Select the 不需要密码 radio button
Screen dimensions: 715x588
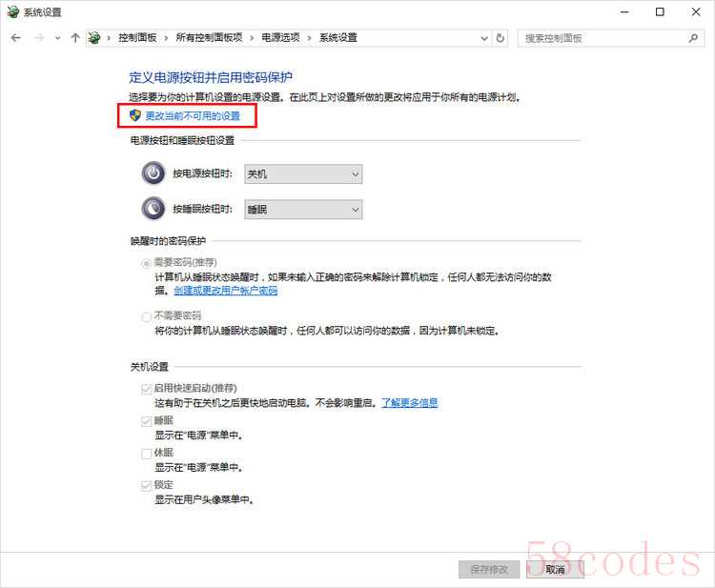click(x=147, y=316)
